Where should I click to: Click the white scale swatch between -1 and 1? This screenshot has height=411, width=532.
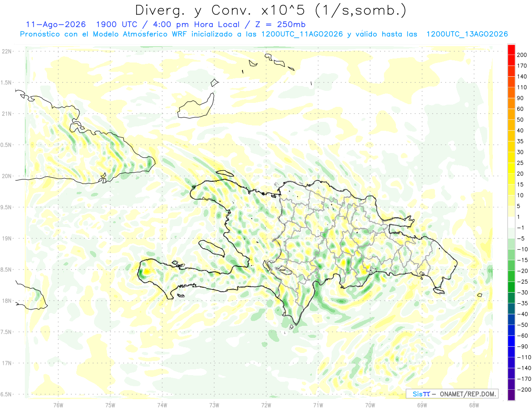coord(512,222)
